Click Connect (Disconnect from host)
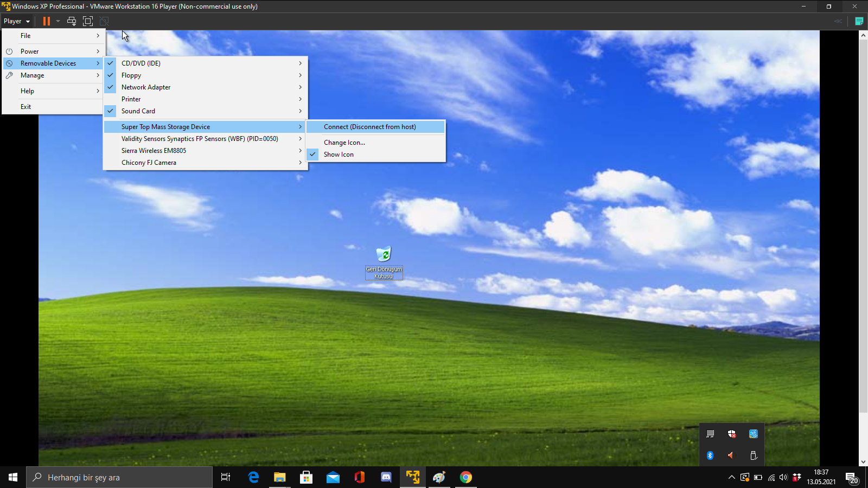The height and width of the screenshot is (488, 868). (375, 127)
